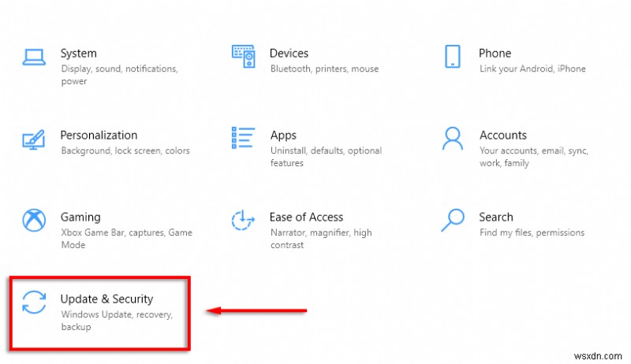Click 'Uninstall, defaults, optional features' description
Image resolution: width=631 pixels, height=364 pixels.
[x=326, y=157]
